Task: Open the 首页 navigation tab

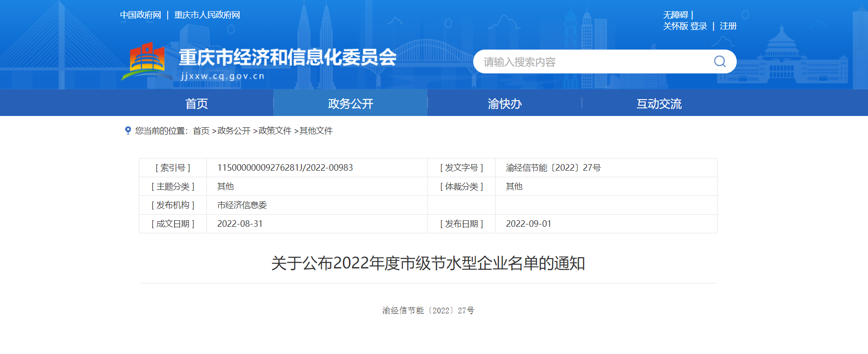Action: point(197,103)
